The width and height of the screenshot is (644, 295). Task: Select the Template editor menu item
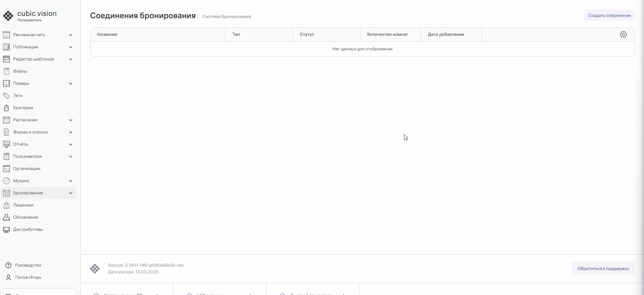pos(33,59)
